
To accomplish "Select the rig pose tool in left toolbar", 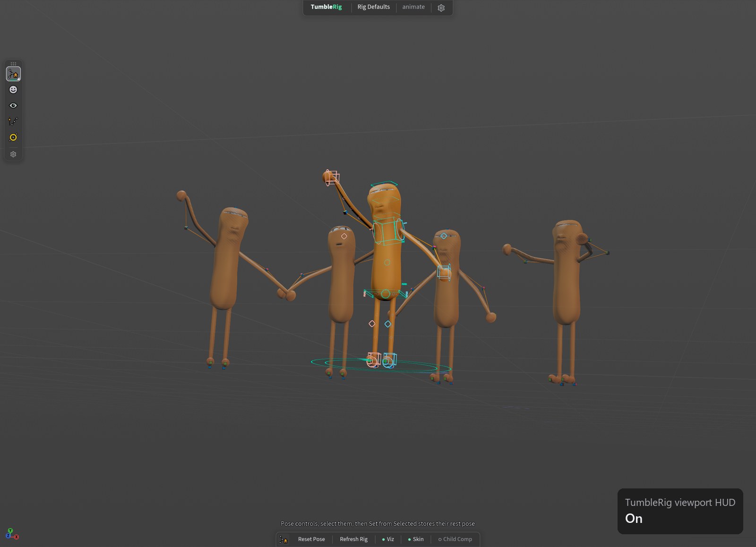I will 13,74.
